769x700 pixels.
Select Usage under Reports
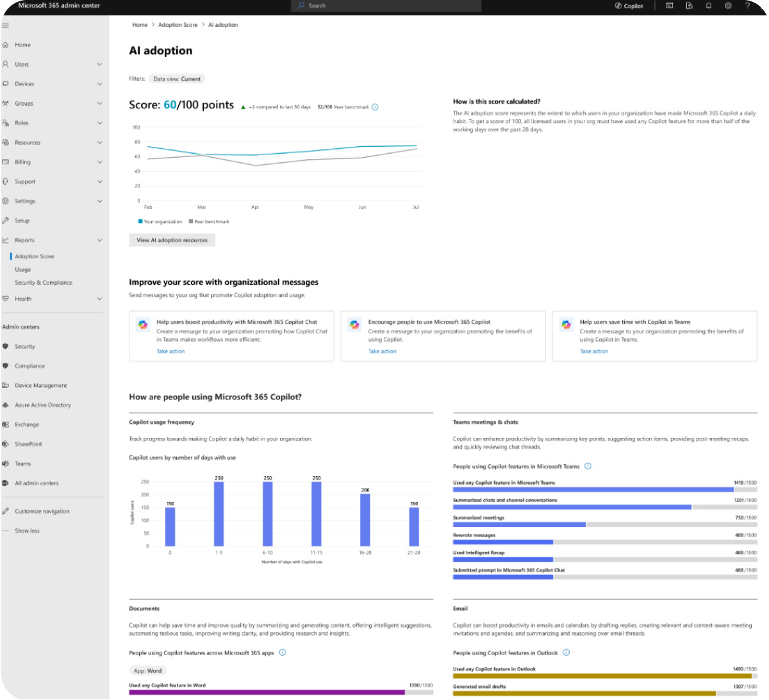point(23,269)
